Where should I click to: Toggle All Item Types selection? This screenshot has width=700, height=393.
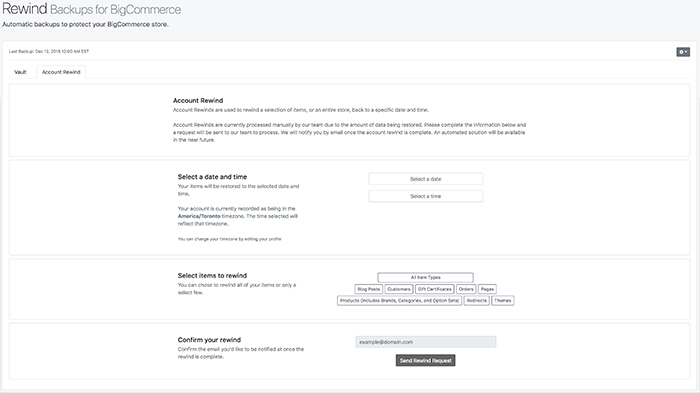tap(425, 277)
